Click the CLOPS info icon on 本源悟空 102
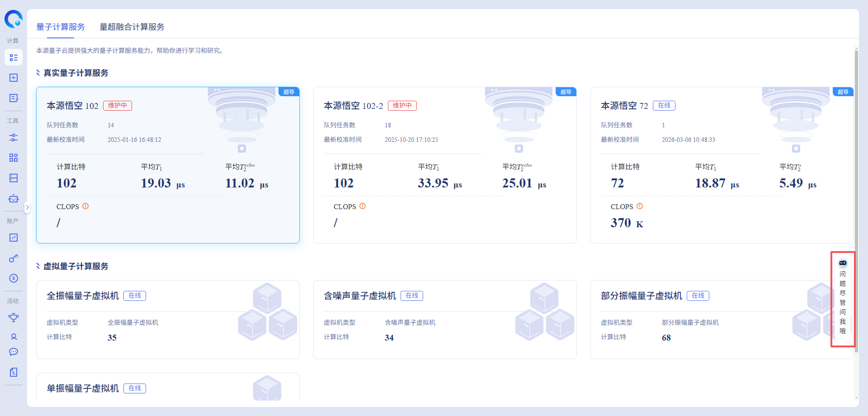Image resolution: width=868 pixels, height=416 pixels. click(85, 206)
